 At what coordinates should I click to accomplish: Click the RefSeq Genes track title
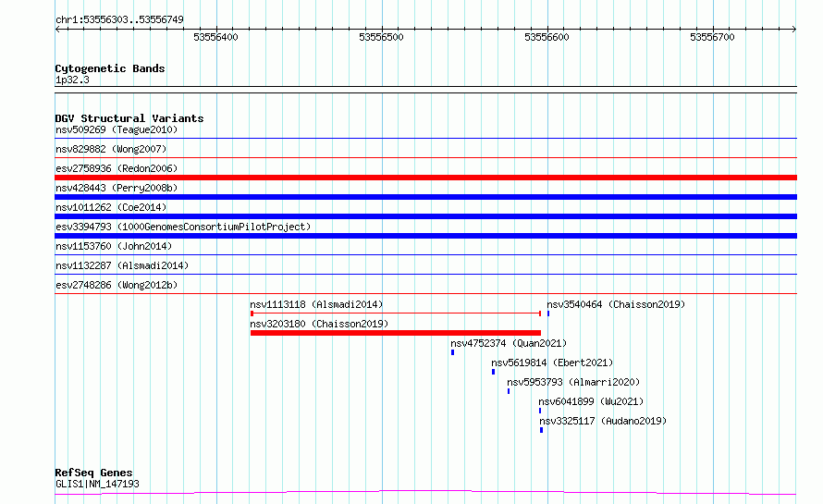pyautogui.click(x=94, y=473)
